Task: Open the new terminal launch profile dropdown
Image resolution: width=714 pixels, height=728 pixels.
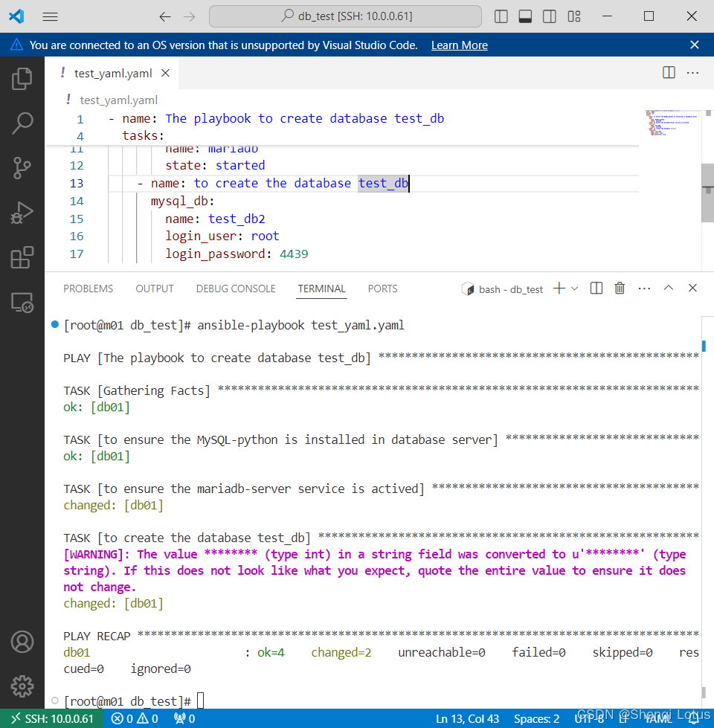Action: click(x=575, y=289)
